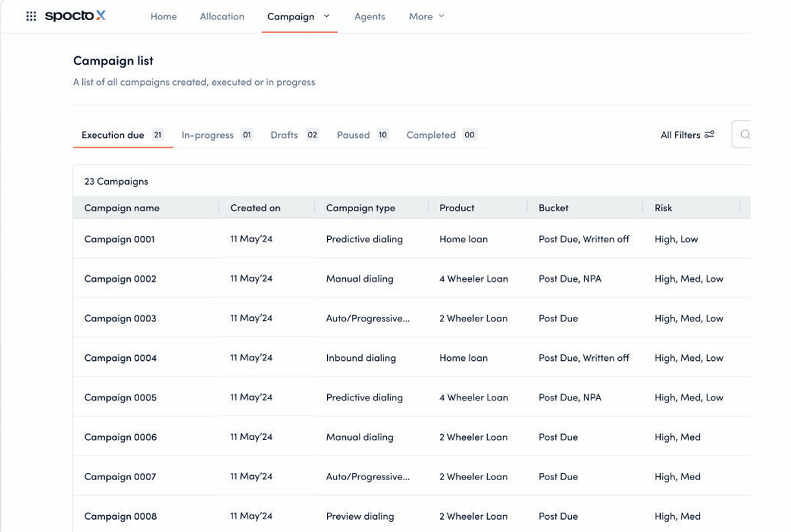Click High, Med risk in Campaign 0006 row
This screenshot has width=791, height=532.
point(678,437)
